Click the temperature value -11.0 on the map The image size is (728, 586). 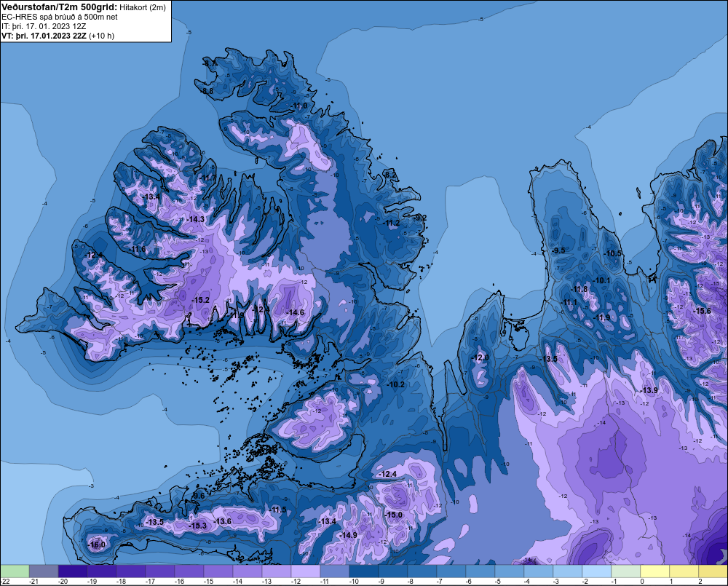tap(299, 106)
